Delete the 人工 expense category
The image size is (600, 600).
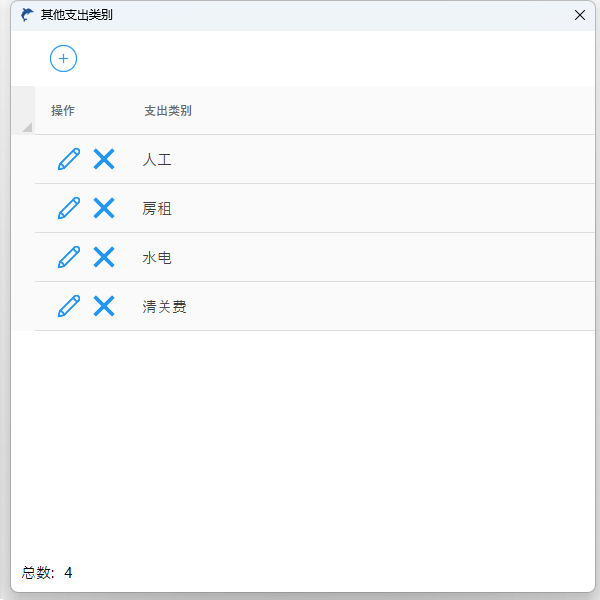(x=104, y=159)
